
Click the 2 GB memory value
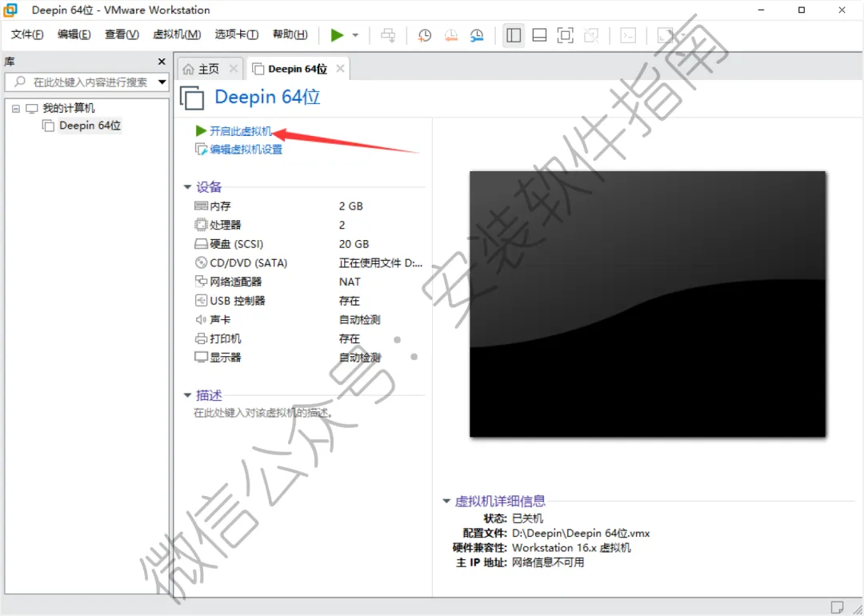tap(351, 206)
